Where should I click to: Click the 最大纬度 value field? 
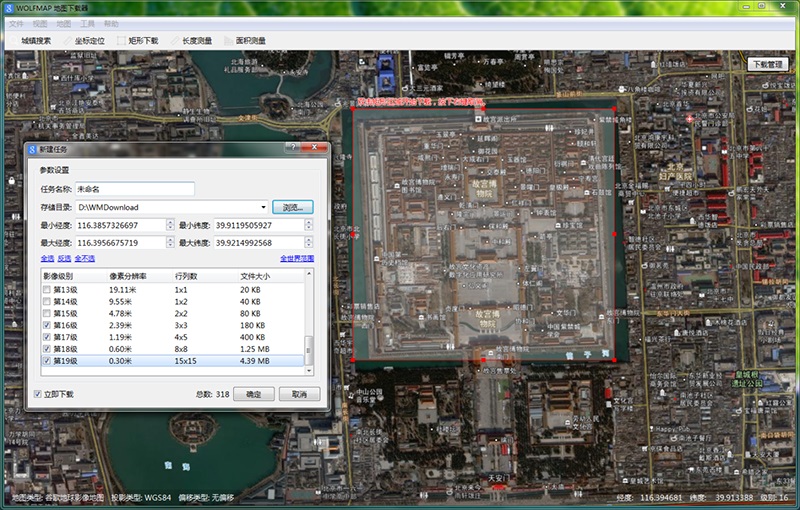tap(259, 243)
